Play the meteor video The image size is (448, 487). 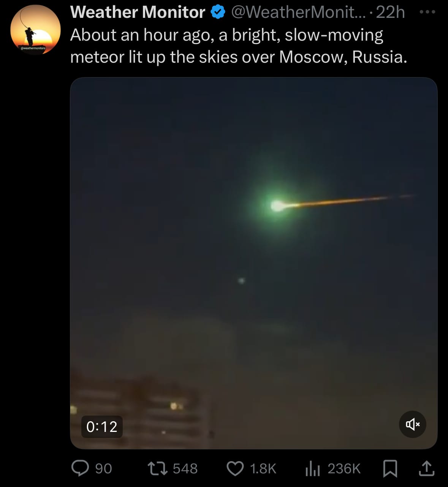pos(254,263)
